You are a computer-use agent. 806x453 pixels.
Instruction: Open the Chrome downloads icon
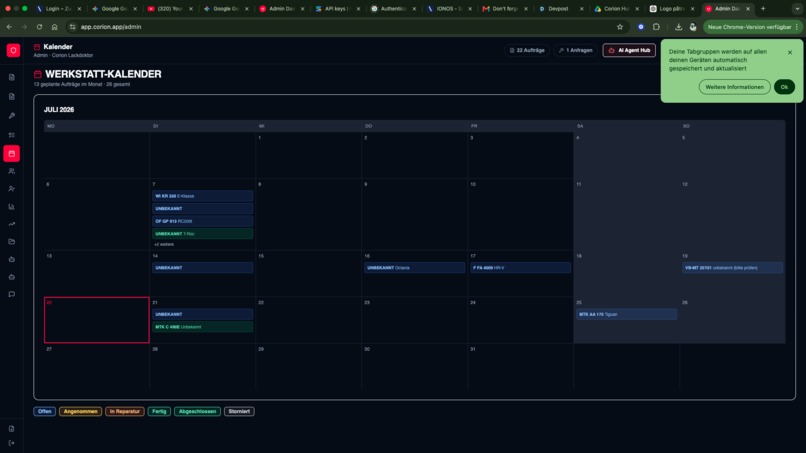click(679, 27)
